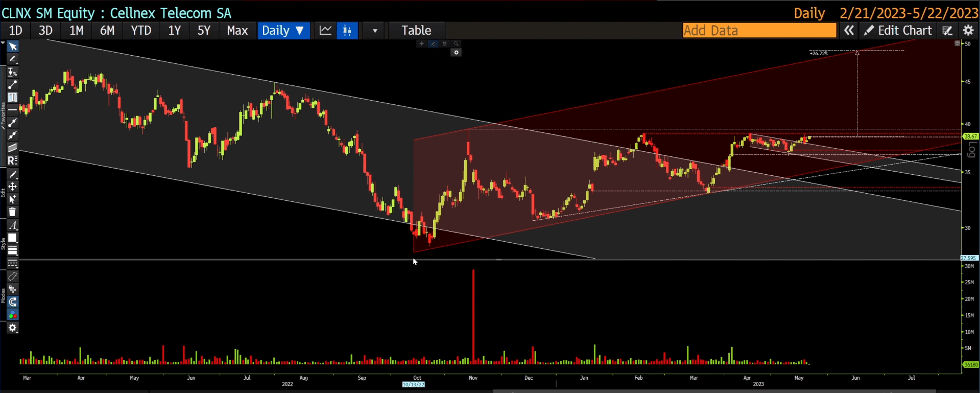Select the arrow pointer tool
The width and height of the screenshot is (980, 393).
tap(13, 47)
